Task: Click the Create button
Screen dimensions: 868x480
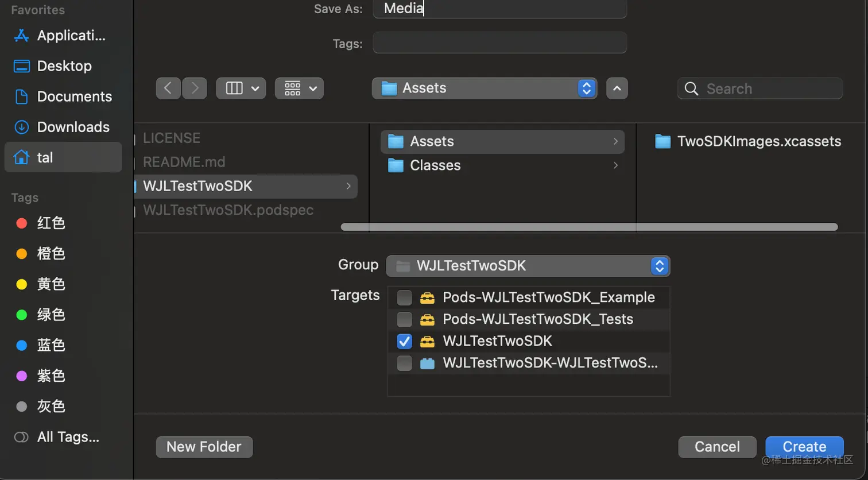Action: pyautogui.click(x=804, y=447)
